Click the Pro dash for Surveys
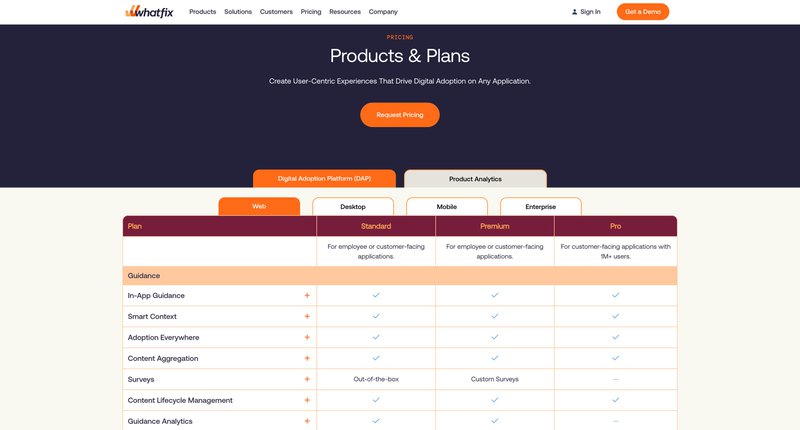This screenshot has height=430, width=800. pyautogui.click(x=616, y=379)
